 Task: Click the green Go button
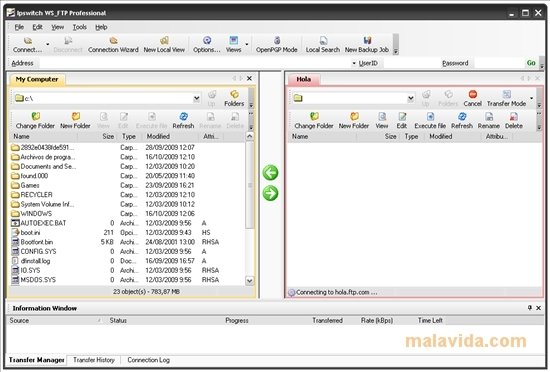tap(531, 63)
